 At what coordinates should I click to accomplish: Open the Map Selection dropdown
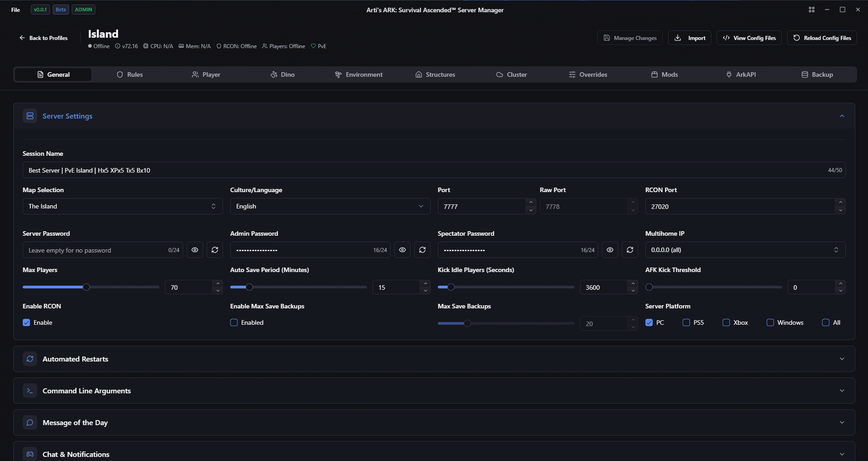tap(122, 206)
